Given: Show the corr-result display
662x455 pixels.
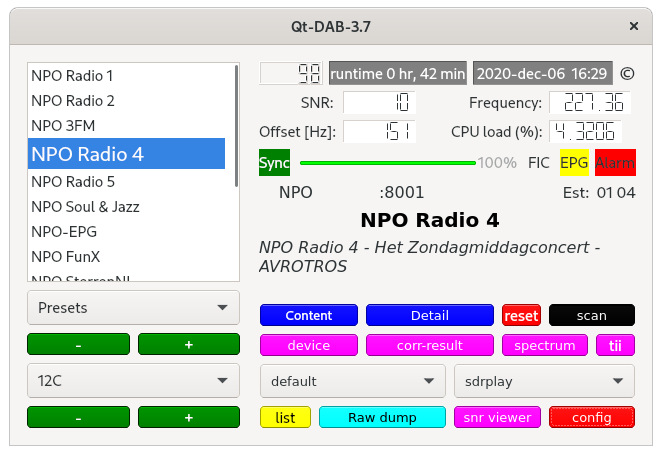Looking at the screenshot, I should [x=430, y=345].
